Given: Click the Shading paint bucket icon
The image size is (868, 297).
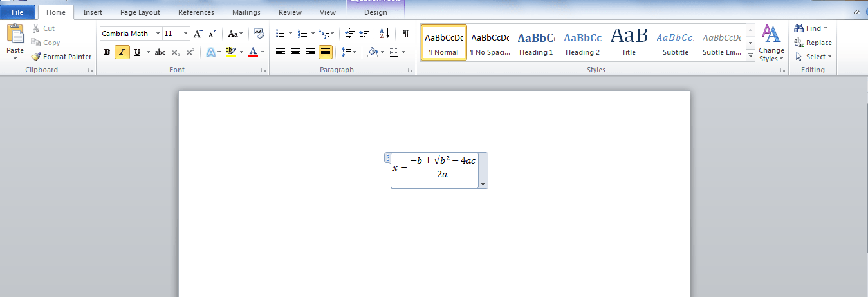Looking at the screenshot, I should 372,52.
